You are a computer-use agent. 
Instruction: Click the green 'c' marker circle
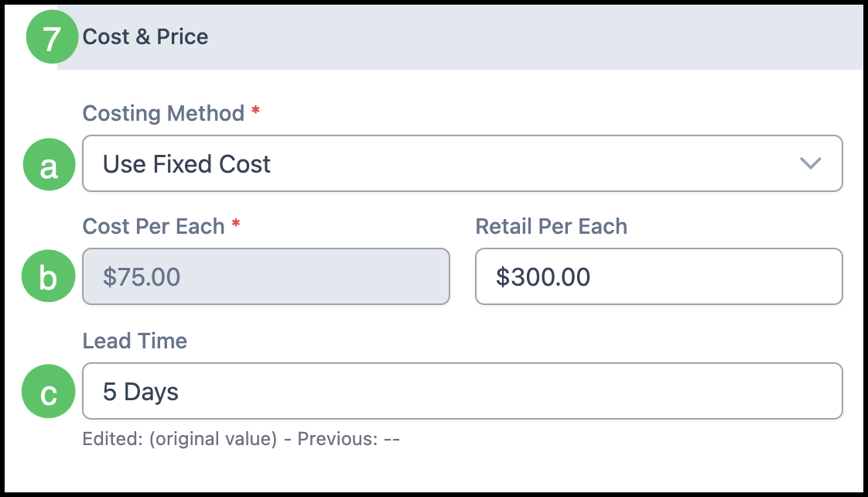coord(49,392)
